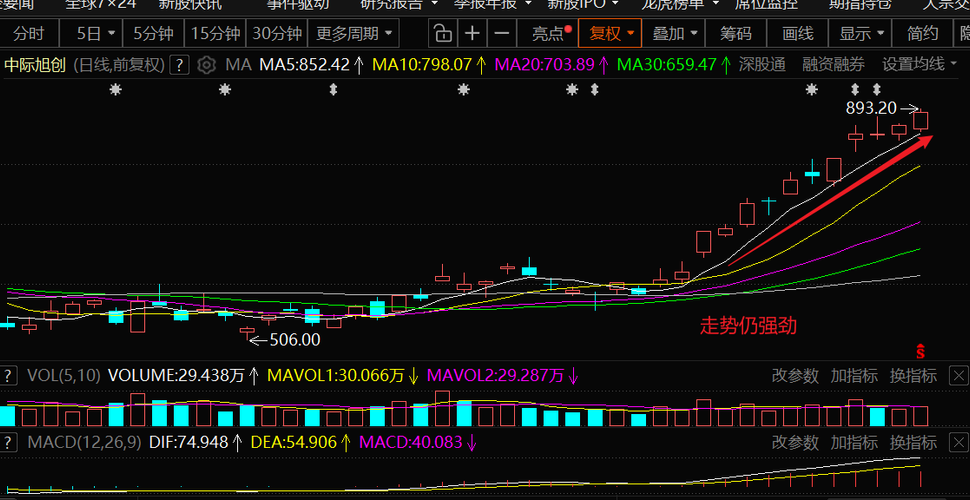This screenshot has height=500, width=970.
Task: Click the unlock padlock icon in toolbar
Action: click(442, 33)
